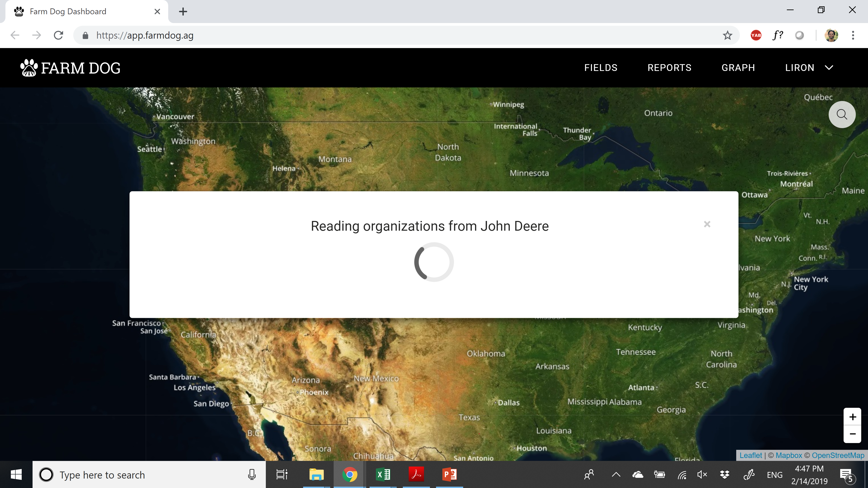
Task: Click the 'New York City' map label
Action: [811, 283]
